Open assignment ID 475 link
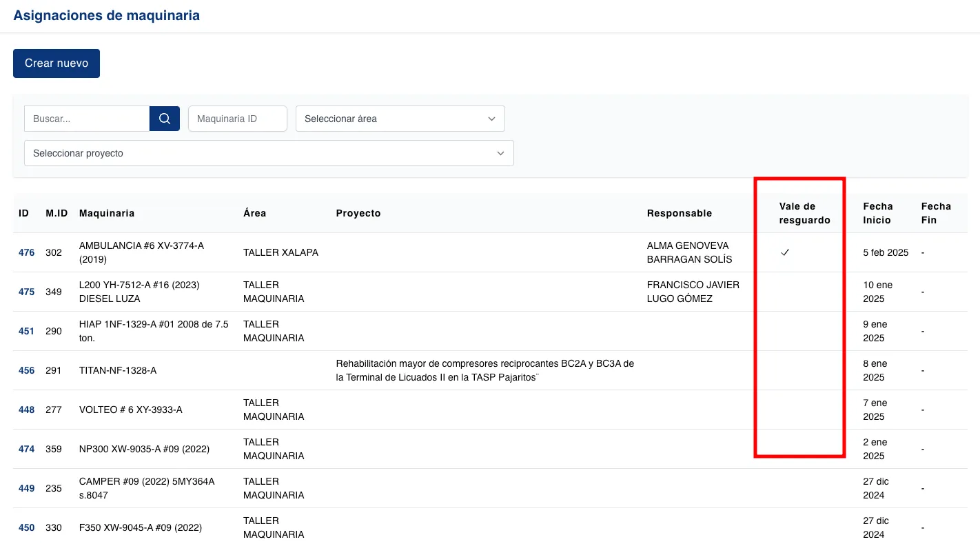The image size is (980, 544). coord(26,292)
